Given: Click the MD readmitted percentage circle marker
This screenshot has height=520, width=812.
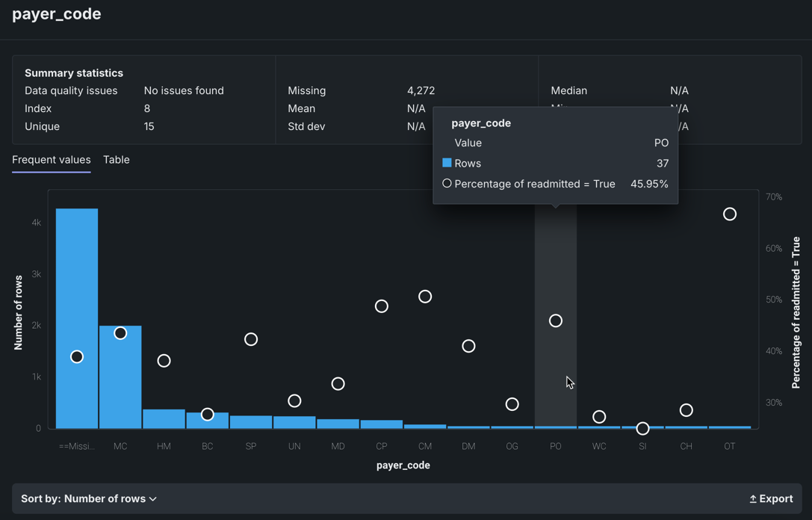Looking at the screenshot, I should 338,384.
